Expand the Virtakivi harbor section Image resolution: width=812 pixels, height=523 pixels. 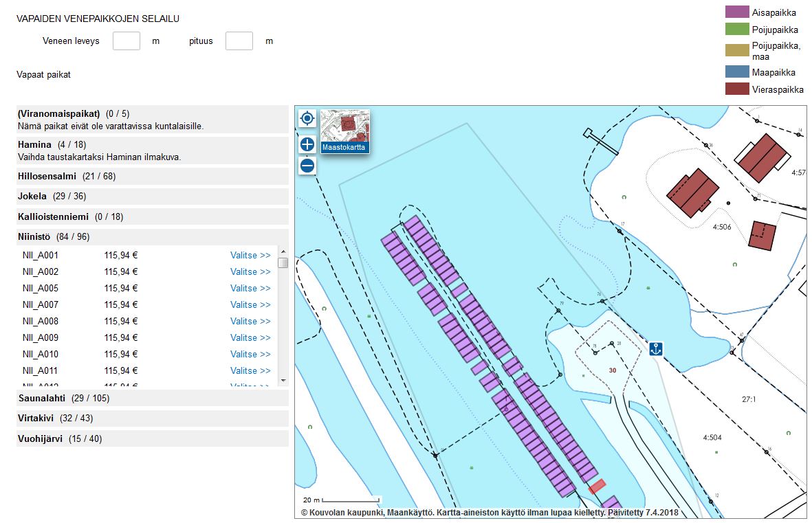(x=152, y=418)
